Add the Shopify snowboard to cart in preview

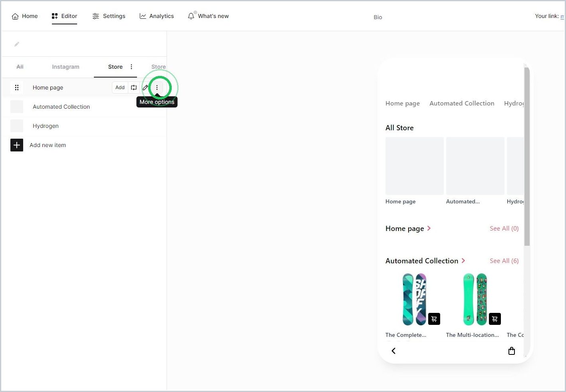(434, 319)
